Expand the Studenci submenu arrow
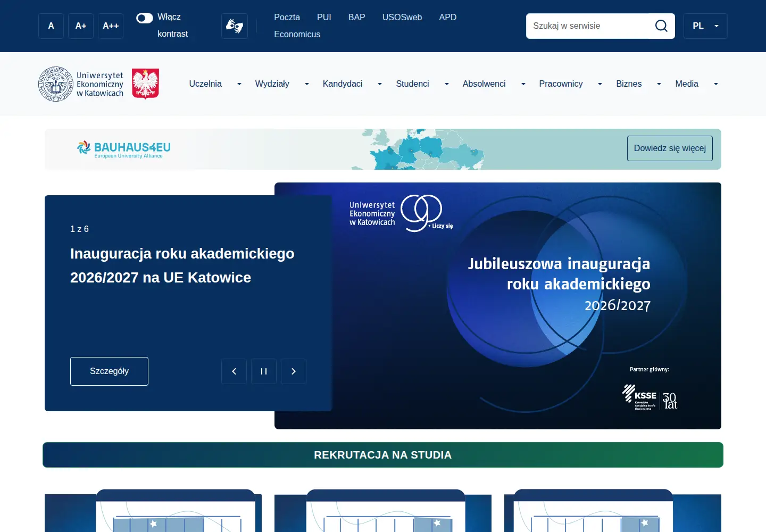This screenshot has height=532, width=766. [447, 84]
